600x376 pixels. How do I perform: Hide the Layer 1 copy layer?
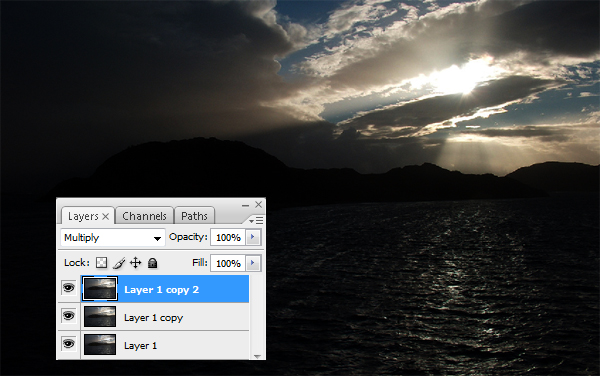coord(68,316)
